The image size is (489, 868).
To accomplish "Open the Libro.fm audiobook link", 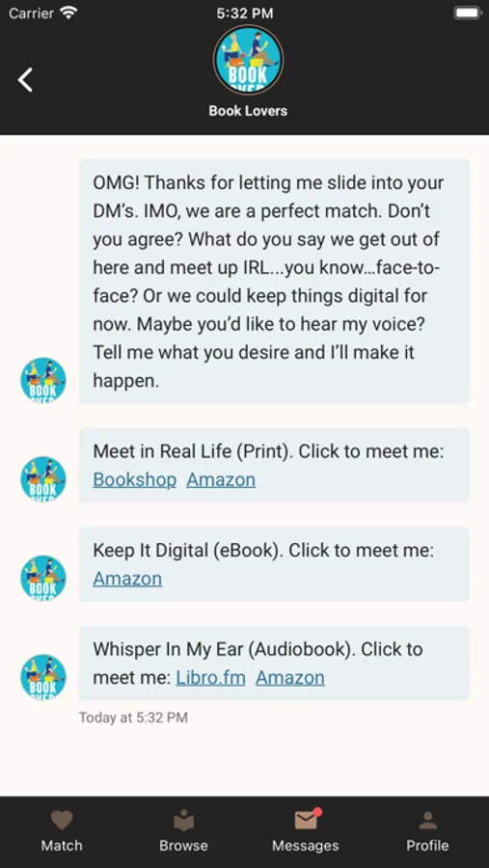I will click(x=210, y=678).
